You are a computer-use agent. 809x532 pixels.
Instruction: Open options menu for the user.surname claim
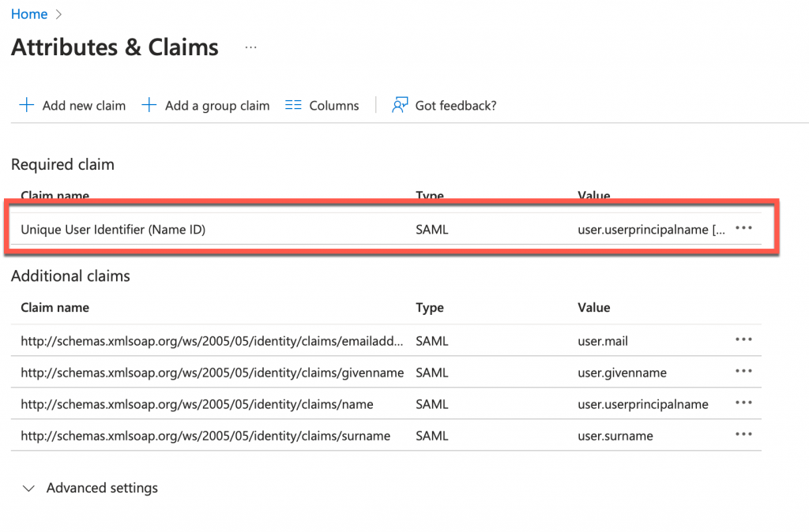743,435
